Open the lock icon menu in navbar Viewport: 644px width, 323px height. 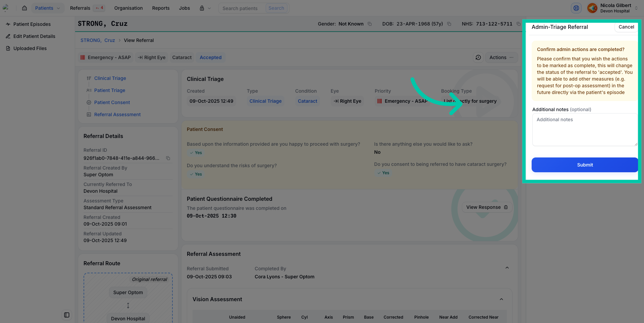205,8
